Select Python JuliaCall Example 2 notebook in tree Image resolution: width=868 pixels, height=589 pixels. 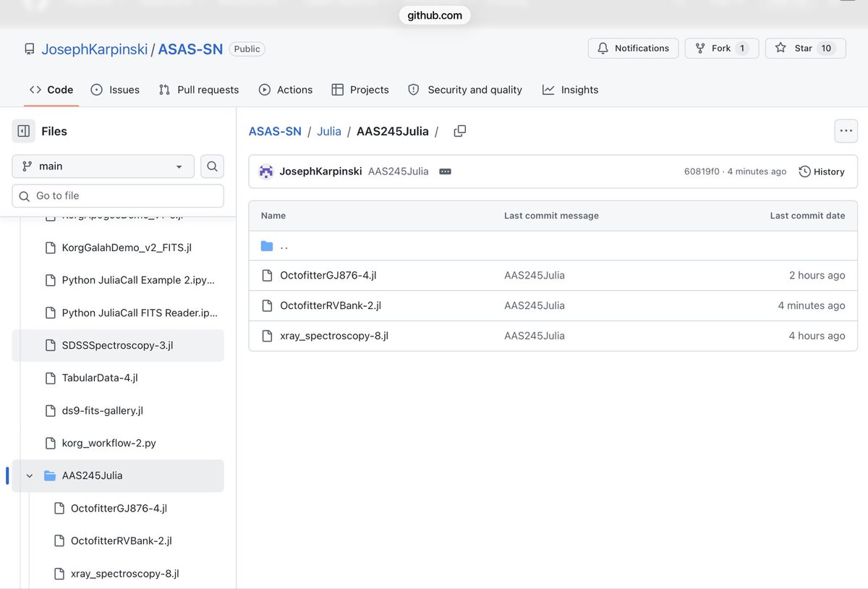point(118,280)
